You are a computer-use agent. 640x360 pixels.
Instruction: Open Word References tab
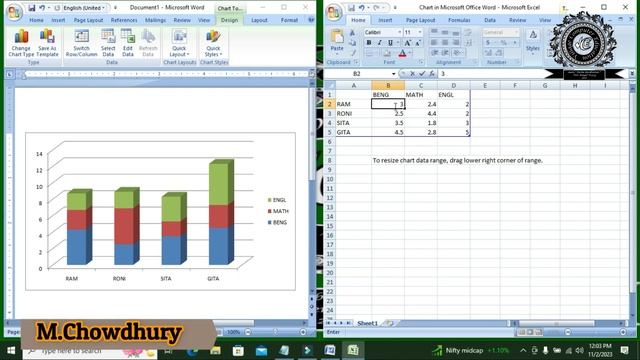click(124, 20)
